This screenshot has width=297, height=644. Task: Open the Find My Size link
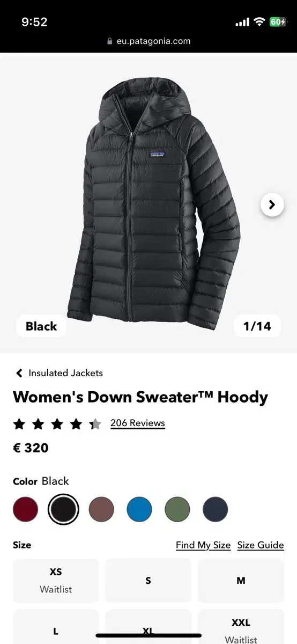(x=203, y=545)
